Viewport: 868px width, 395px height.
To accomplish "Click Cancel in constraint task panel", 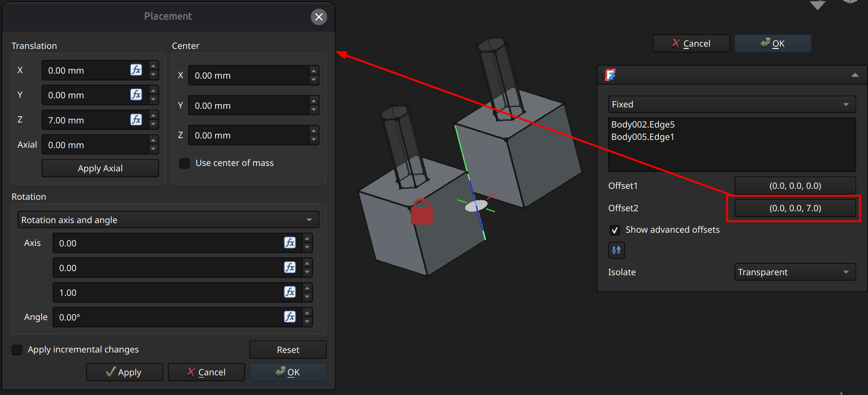I will tap(691, 43).
